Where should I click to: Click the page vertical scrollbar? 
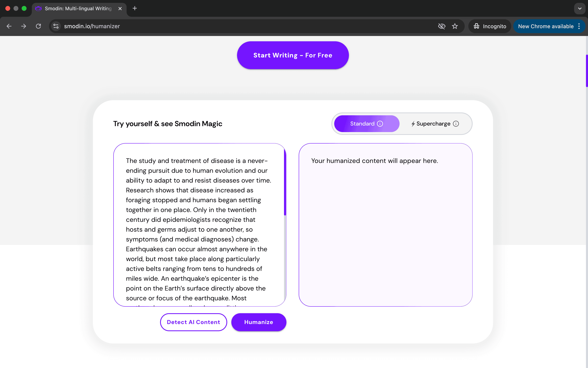coord(587,71)
